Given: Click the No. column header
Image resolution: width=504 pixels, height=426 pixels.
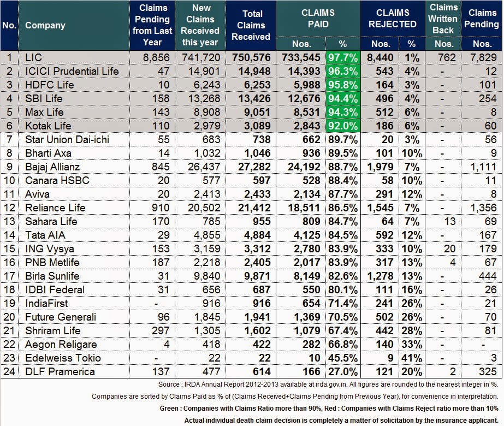Looking at the screenshot, I should [8, 25].
